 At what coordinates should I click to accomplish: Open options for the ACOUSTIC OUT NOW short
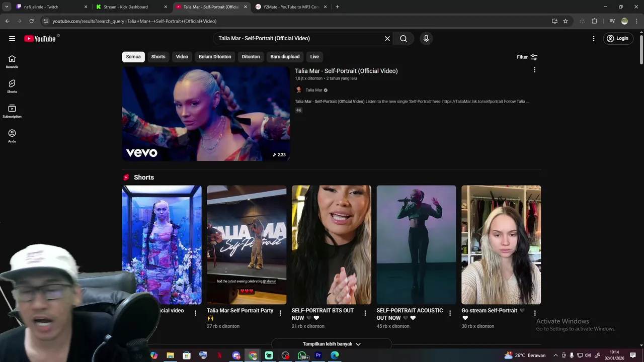[450, 313]
